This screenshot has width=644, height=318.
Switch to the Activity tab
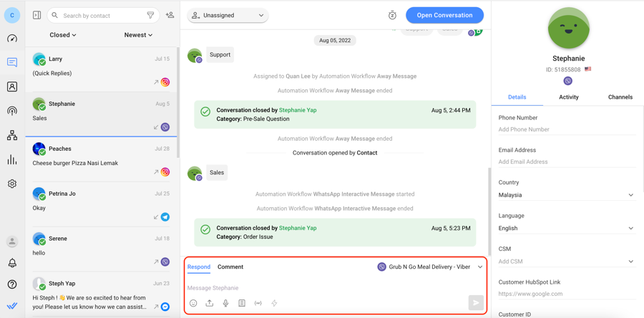[x=569, y=97]
